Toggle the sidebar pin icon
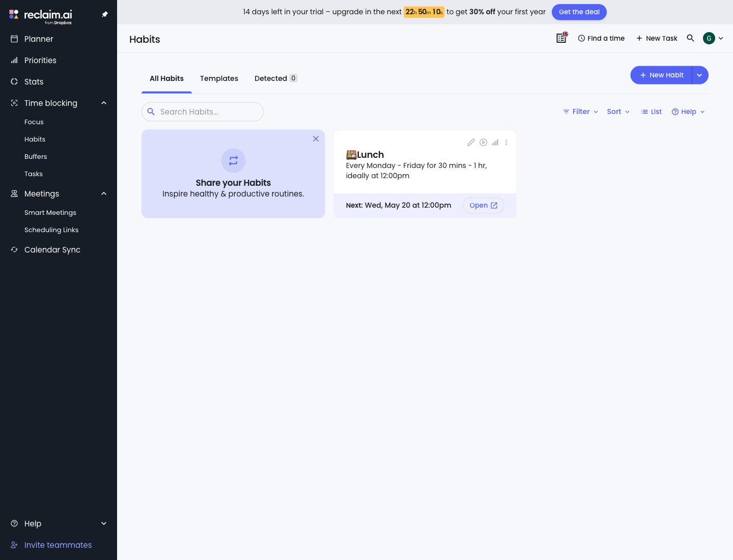This screenshot has width=733, height=560. 104,14
